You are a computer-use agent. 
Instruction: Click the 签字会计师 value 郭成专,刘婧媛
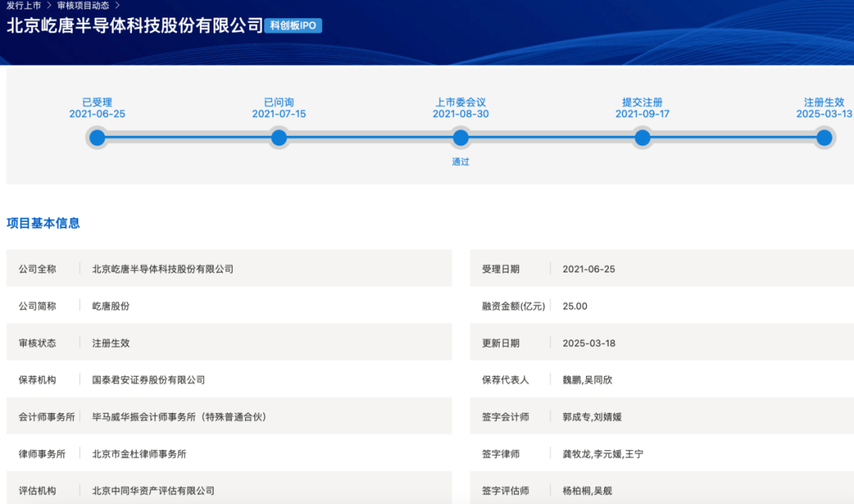coord(592,417)
